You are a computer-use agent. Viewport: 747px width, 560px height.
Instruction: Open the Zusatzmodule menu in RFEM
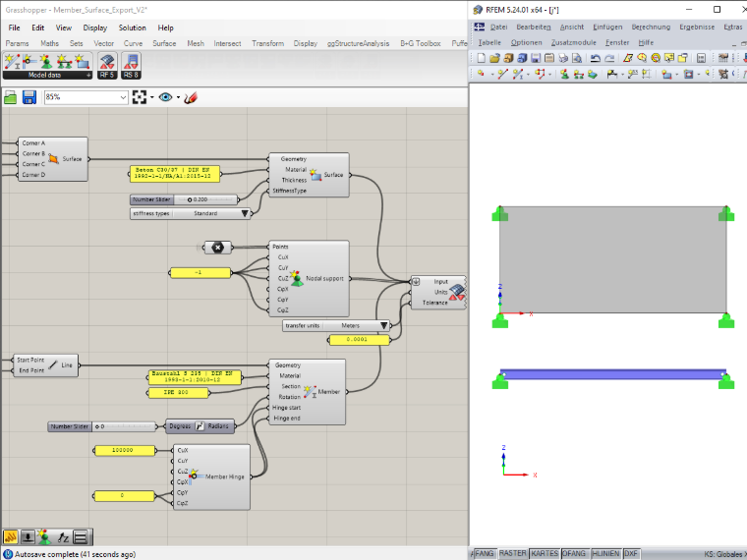tap(574, 42)
